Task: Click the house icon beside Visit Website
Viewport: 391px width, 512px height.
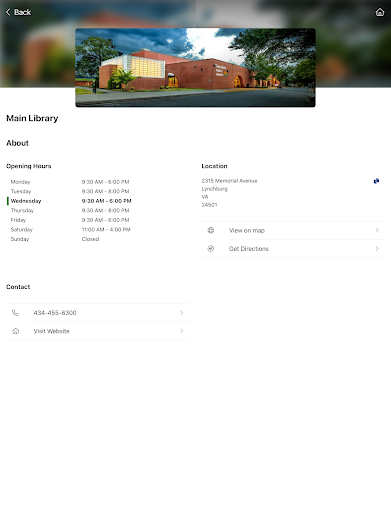Action: [x=15, y=331]
